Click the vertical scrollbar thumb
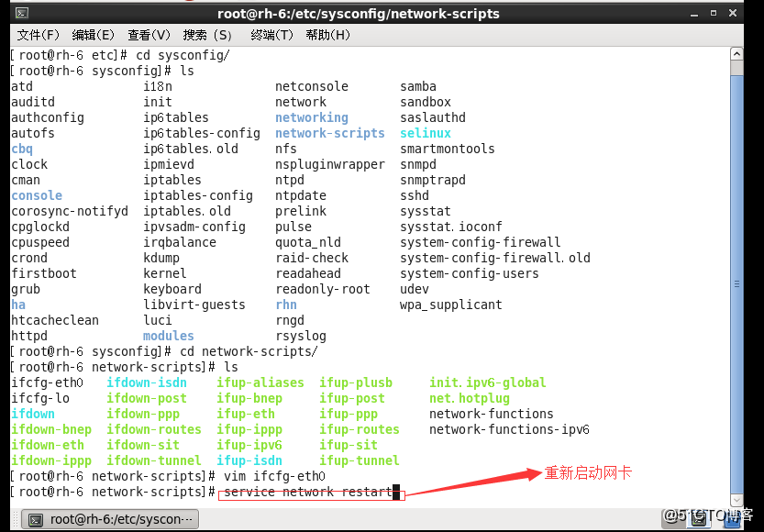 click(736, 283)
